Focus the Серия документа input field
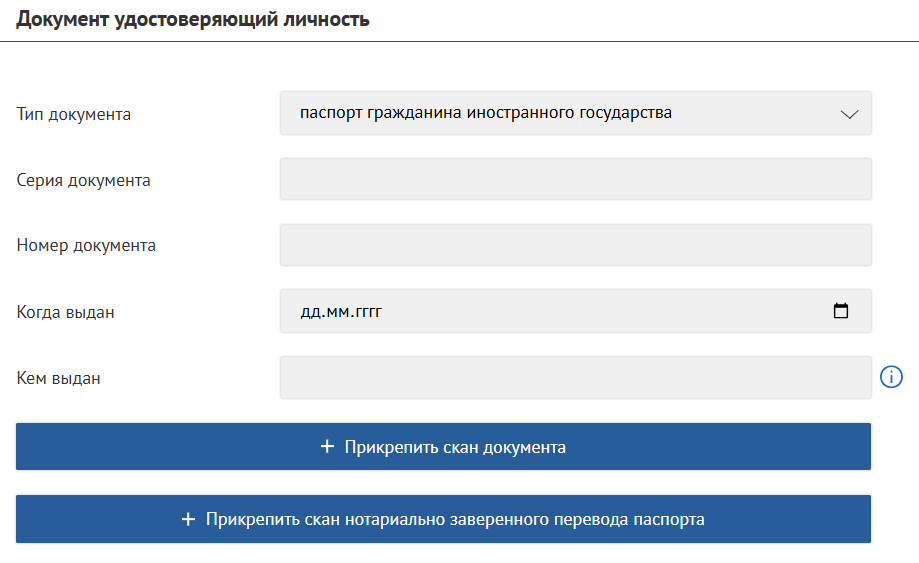This screenshot has height=563, width=919. (575, 179)
